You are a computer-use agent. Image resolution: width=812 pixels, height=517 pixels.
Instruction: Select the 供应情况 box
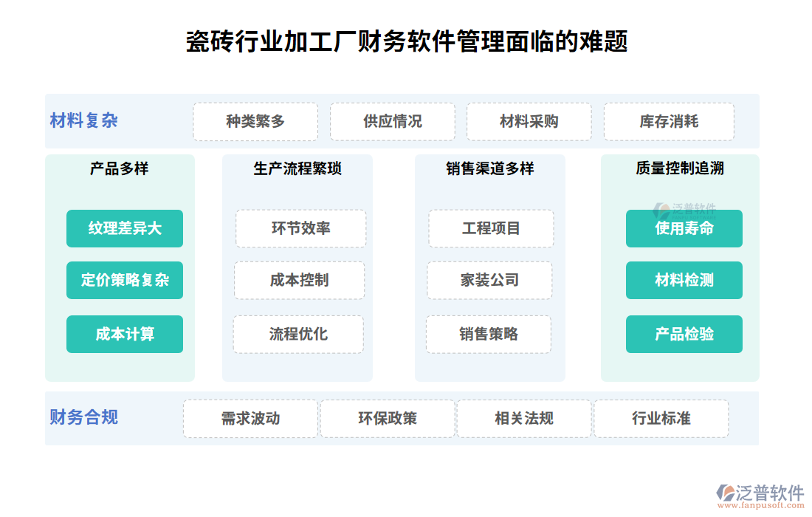[393, 121]
